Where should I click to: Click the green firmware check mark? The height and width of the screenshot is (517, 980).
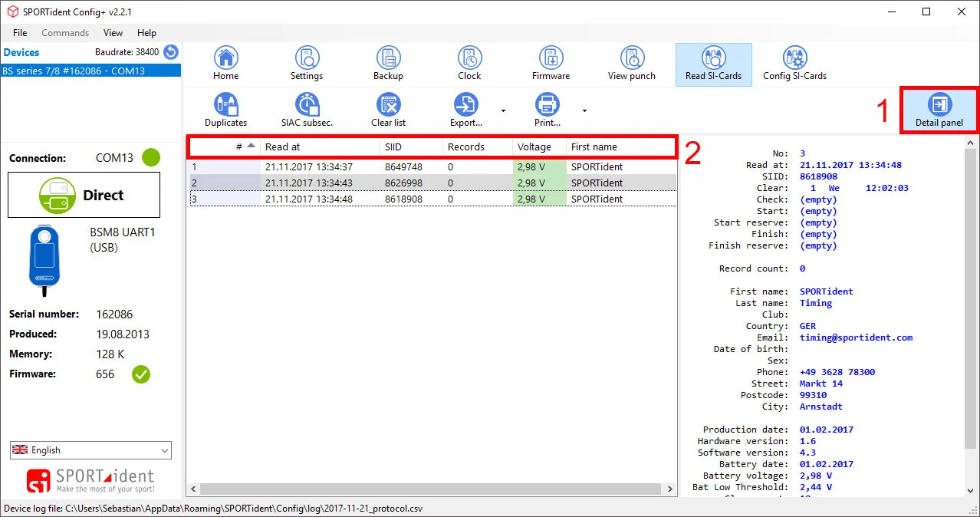click(x=141, y=374)
